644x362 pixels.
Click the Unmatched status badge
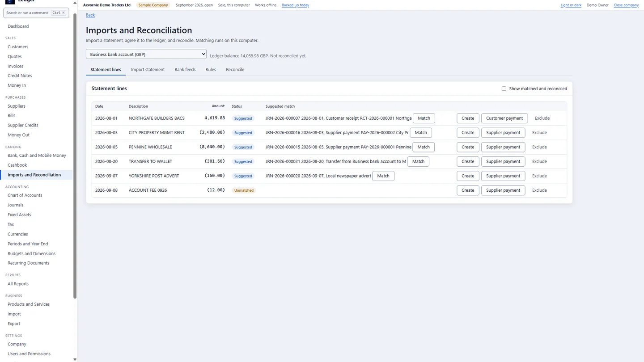244,190
